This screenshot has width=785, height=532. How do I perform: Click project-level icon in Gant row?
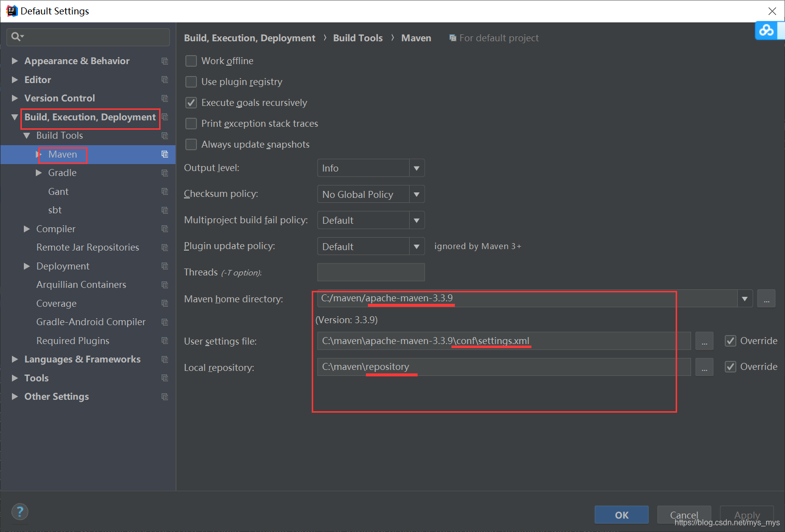(x=165, y=191)
